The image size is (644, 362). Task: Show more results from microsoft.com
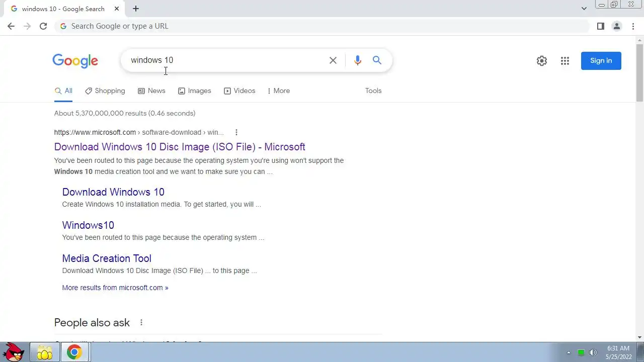(115, 288)
